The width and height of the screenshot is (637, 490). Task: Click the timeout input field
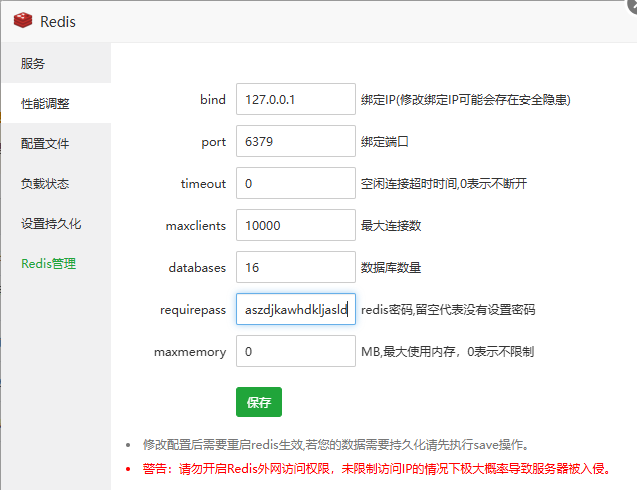(x=296, y=183)
